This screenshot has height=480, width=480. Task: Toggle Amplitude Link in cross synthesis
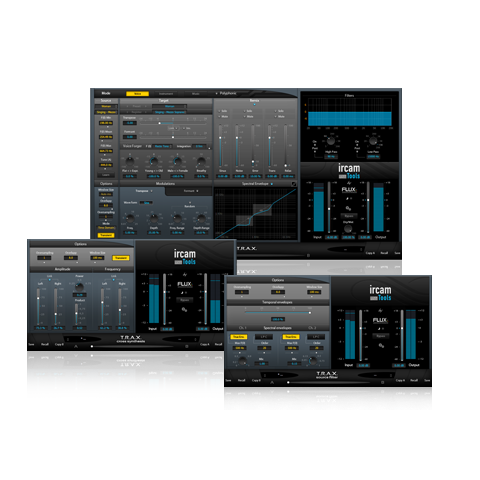click(50, 280)
